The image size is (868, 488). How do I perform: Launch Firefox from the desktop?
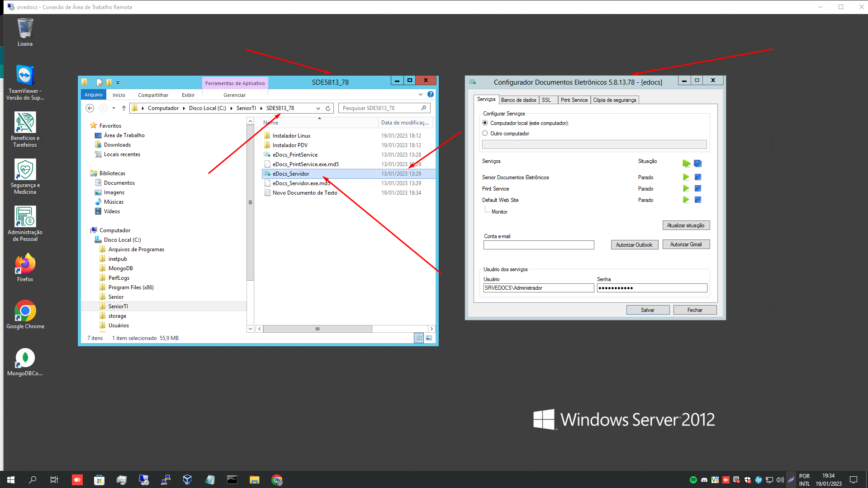[x=25, y=268]
